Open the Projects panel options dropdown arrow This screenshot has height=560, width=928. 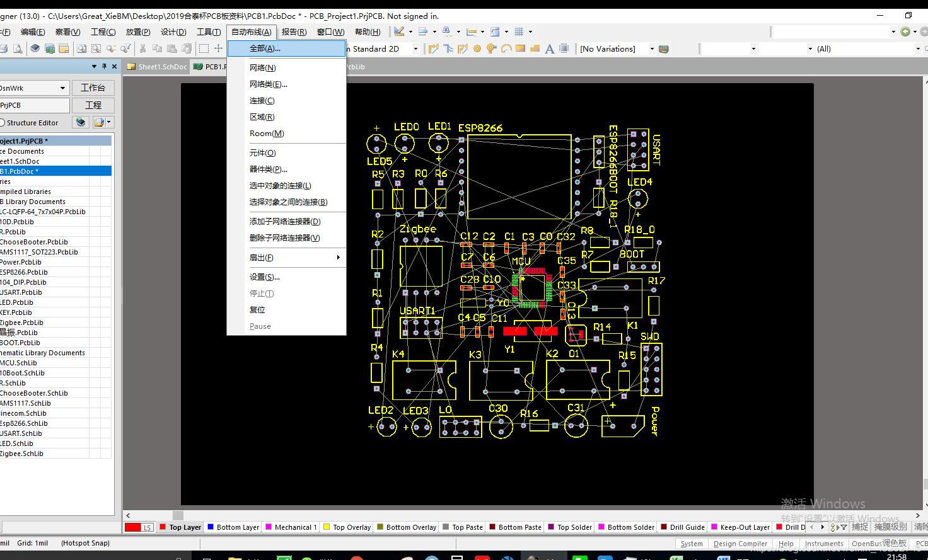click(x=93, y=66)
